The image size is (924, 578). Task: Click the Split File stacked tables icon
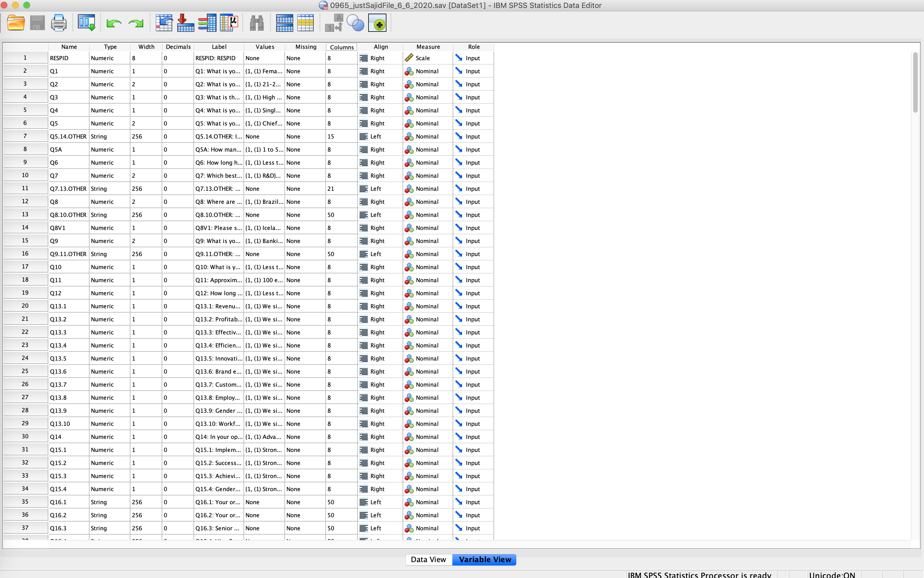[284, 23]
